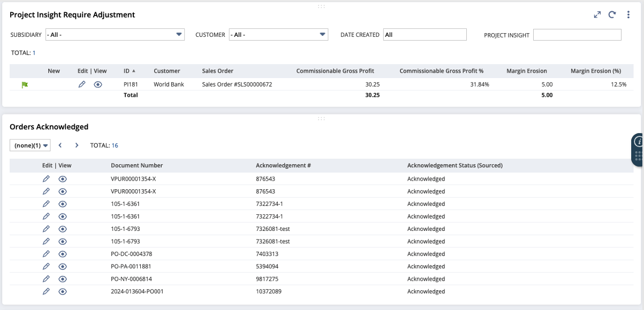The width and height of the screenshot is (644, 310).
Task: Edit the PO-DC-0004378 order
Action: tap(46, 254)
